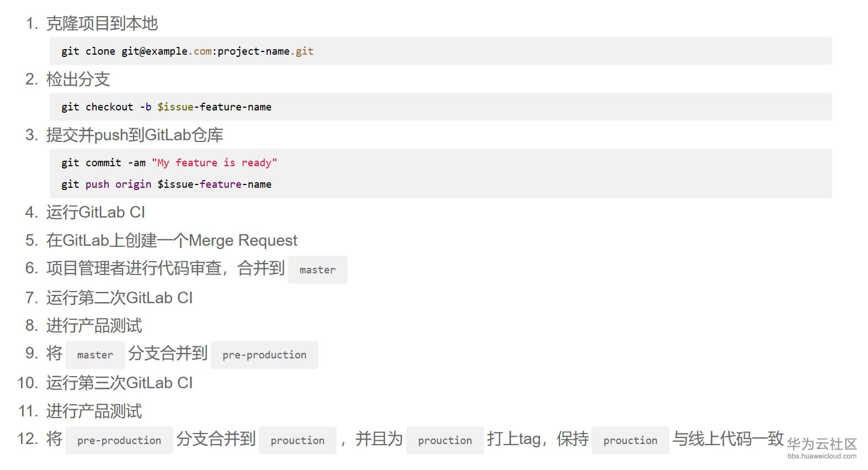Click the step 2 heading 检出分支
The width and height of the screenshot is (868, 470).
pyautogui.click(x=78, y=79)
